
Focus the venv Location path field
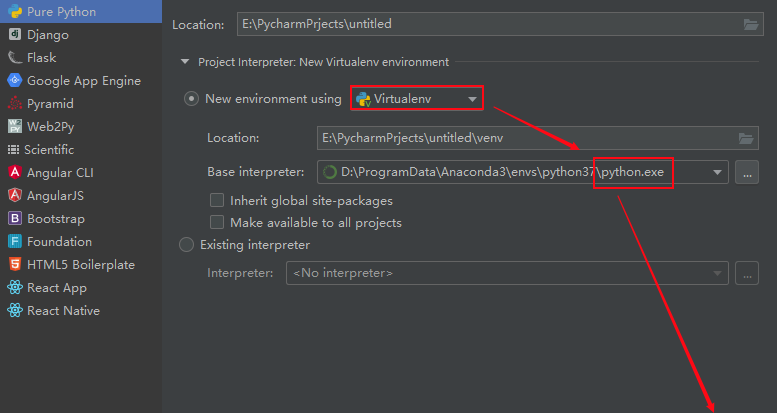[538, 138]
